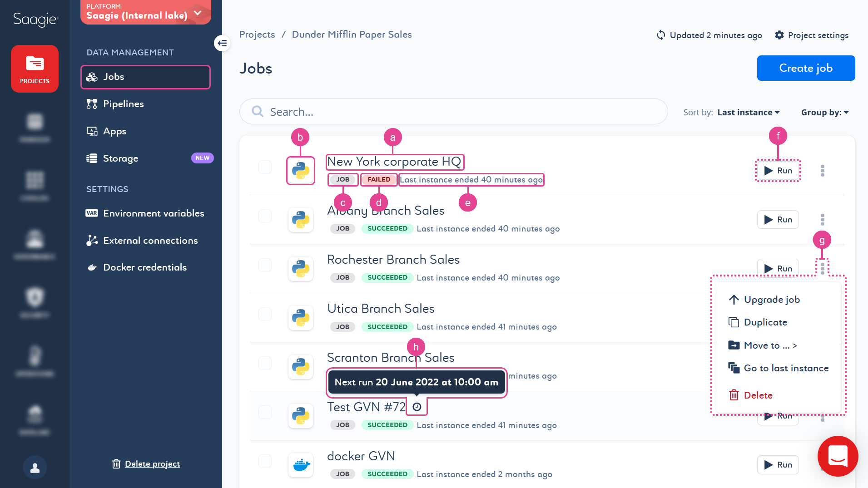This screenshot has width=868, height=488.
Task: Open Sort by Last instance dropdown
Action: (x=749, y=112)
